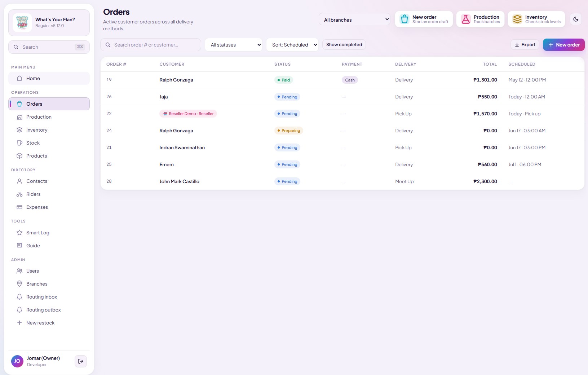This screenshot has width=588, height=375.
Task: Click the ₱1,570.00 total for order 22
Action: click(485, 114)
